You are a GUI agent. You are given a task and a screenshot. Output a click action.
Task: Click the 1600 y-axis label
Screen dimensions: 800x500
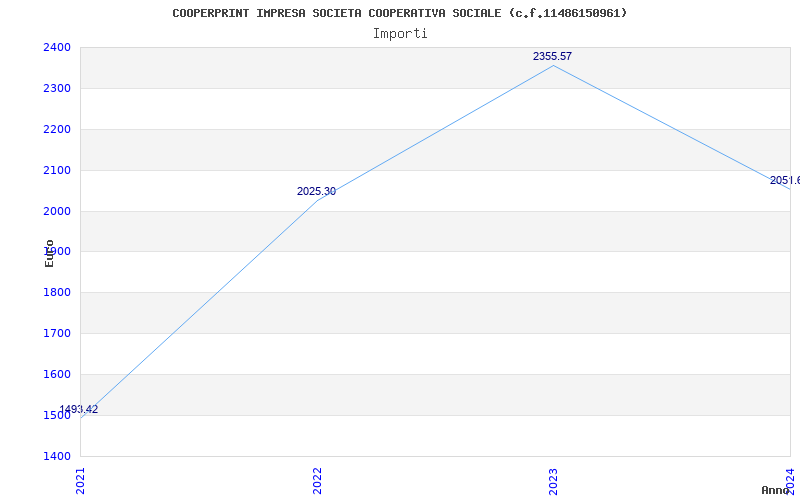[x=57, y=374]
